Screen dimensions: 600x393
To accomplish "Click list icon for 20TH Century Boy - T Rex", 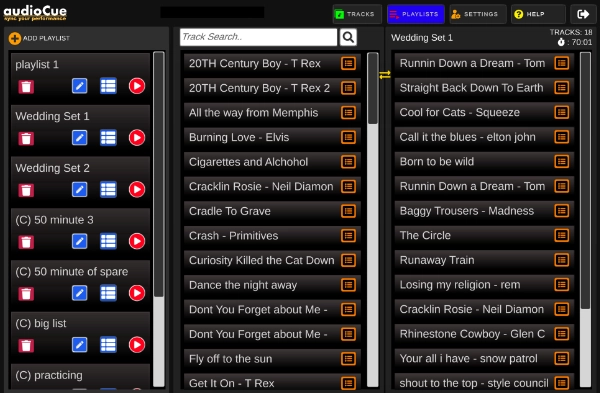I will [x=348, y=64].
